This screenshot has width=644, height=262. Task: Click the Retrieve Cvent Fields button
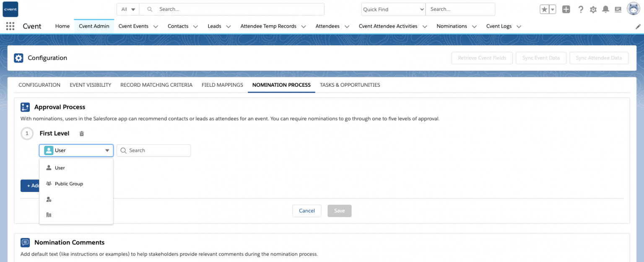tap(482, 58)
